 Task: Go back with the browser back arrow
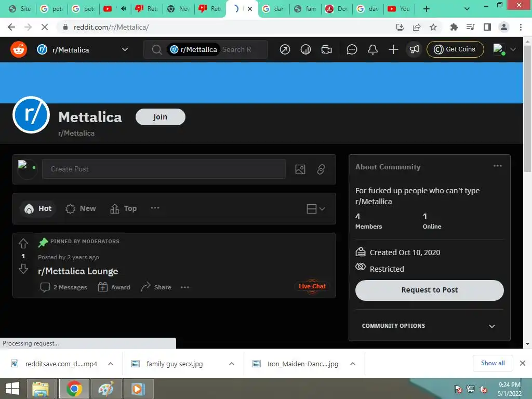pos(11,27)
